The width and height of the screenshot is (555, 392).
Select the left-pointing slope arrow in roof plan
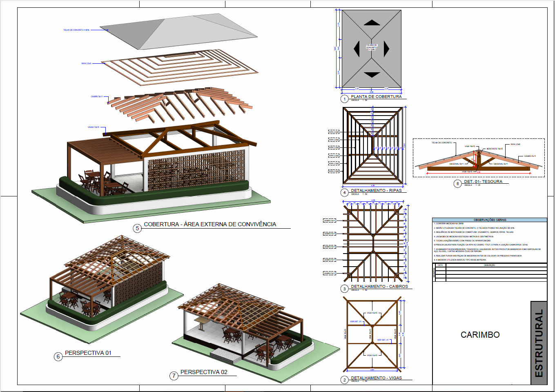tap(357, 49)
